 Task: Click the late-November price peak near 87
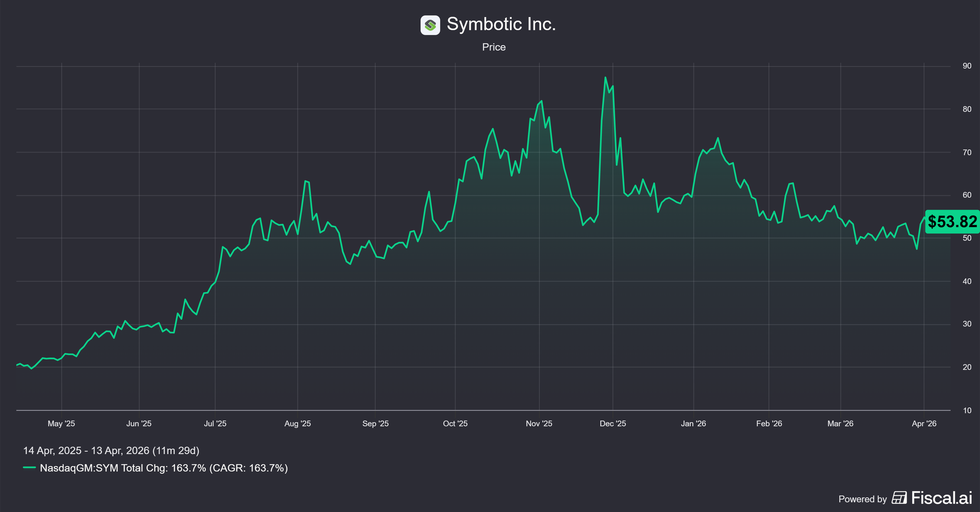(606, 77)
